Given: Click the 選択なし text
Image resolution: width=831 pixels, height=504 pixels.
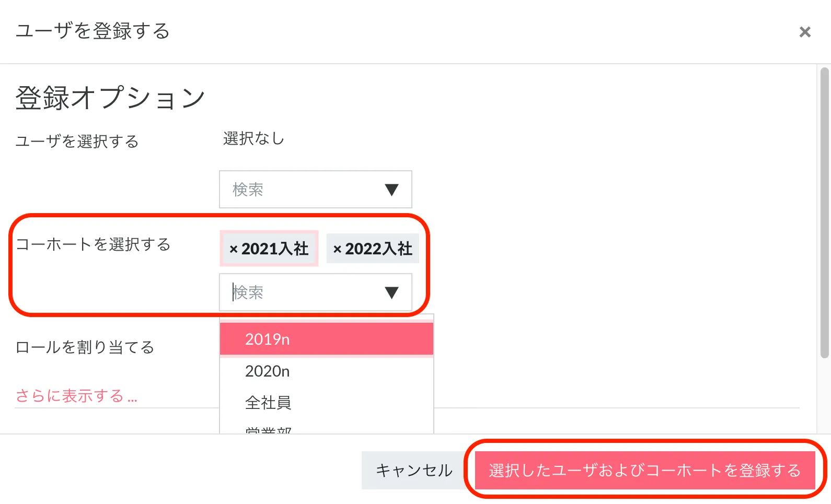Looking at the screenshot, I should click(x=253, y=139).
